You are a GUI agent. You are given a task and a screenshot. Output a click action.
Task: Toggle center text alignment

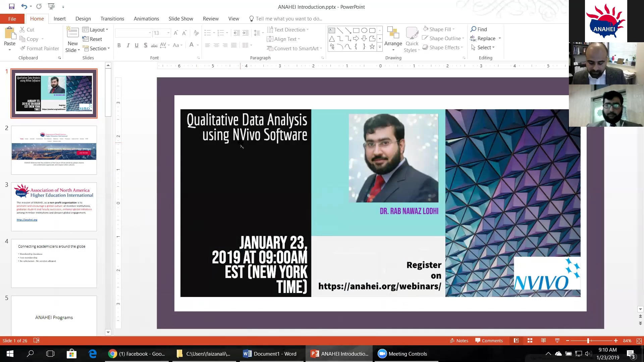click(x=216, y=45)
